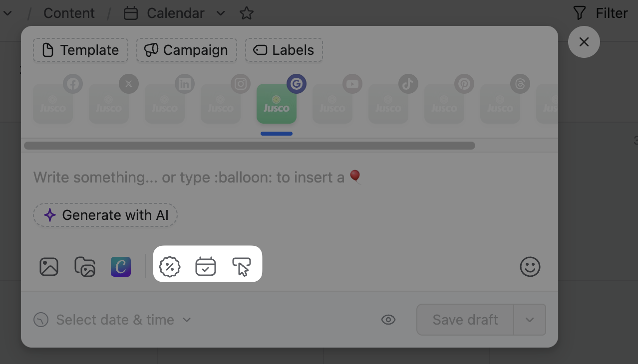The width and height of the screenshot is (638, 364).
Task: Open the emoji picker smiley
Action: tap(530, 267)
